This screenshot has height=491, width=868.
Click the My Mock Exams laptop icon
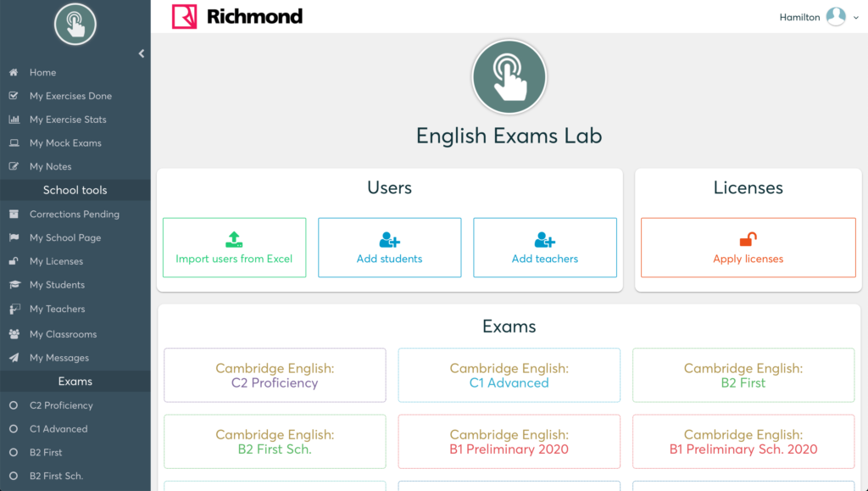tap(14, 143)
